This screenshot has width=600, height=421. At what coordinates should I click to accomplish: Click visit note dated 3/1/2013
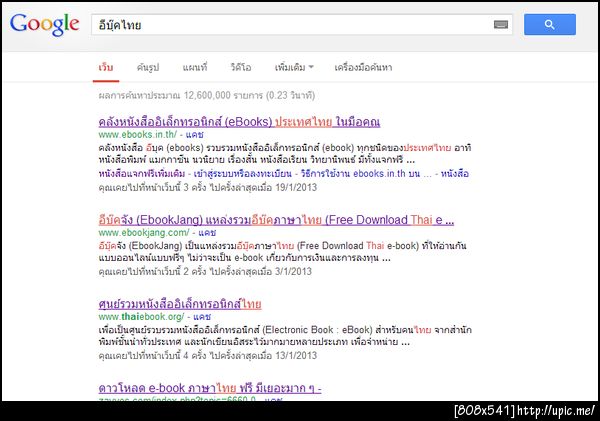pyautogui.click(x=205, y=271)
